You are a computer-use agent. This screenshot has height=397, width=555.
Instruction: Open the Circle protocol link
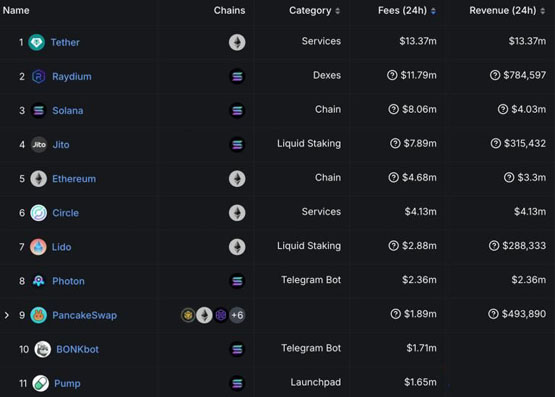point(65,213)
